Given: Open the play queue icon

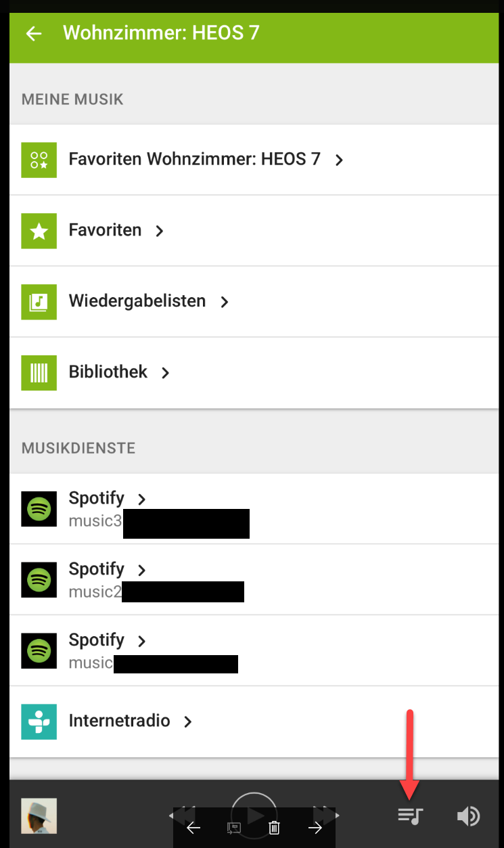Looking at the screenshot, I should tap(410, 816).
